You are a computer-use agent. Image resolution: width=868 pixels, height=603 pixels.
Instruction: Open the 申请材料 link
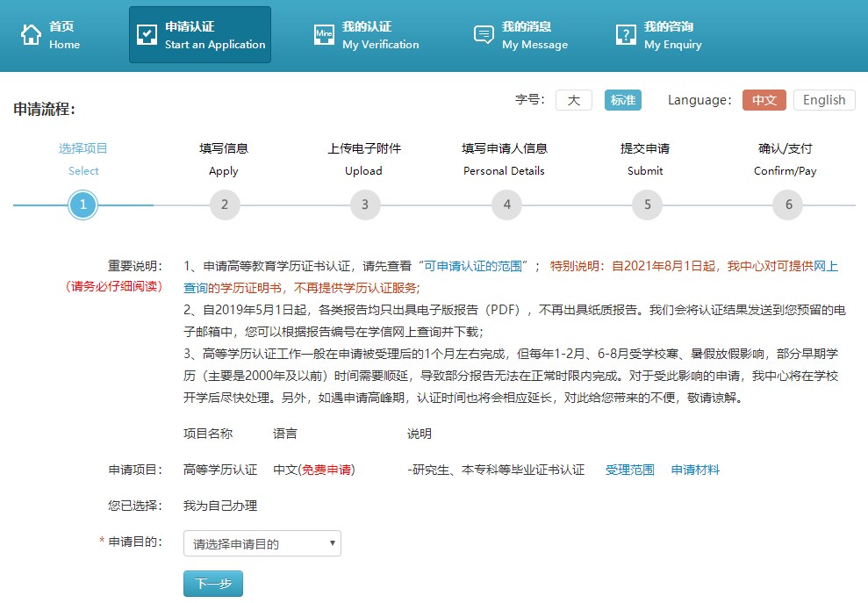point(695,470)
